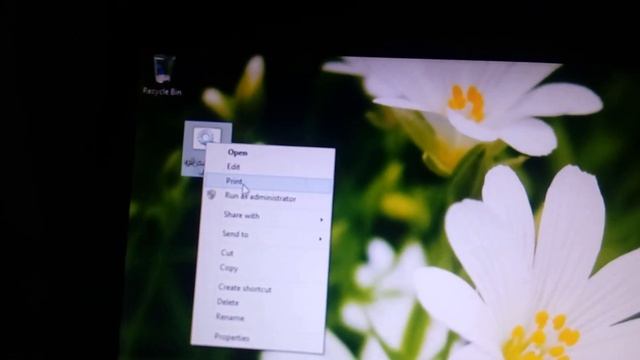Choose Edit in the context menu
This screenshot has width=640, height=360.
(233, 167)
